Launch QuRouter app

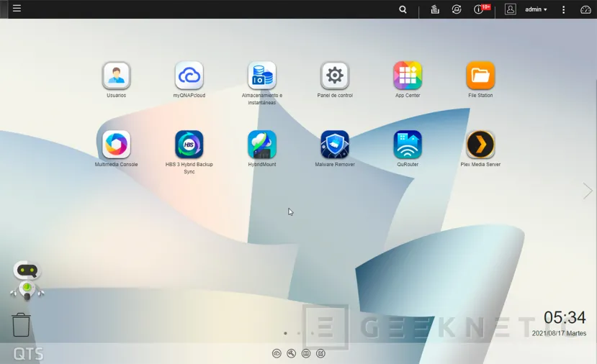[x=408, y=145]
